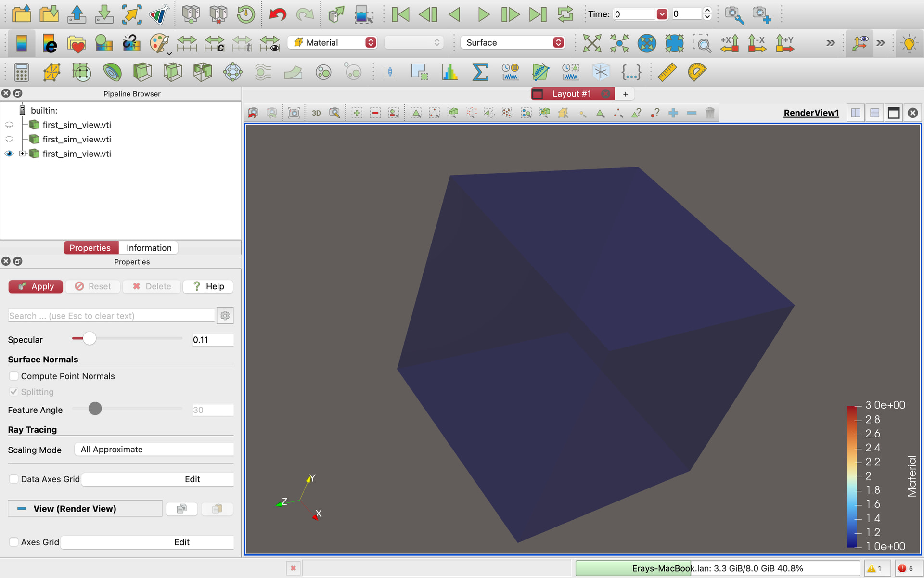924x578 pixels.
Task: Toggle visibility eye of third first_sim_view.vti
Action: click(x=9, y=154)
